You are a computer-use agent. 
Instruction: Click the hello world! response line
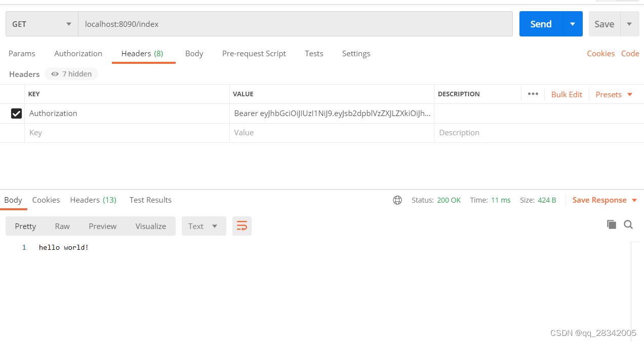(x=64, y=247)
